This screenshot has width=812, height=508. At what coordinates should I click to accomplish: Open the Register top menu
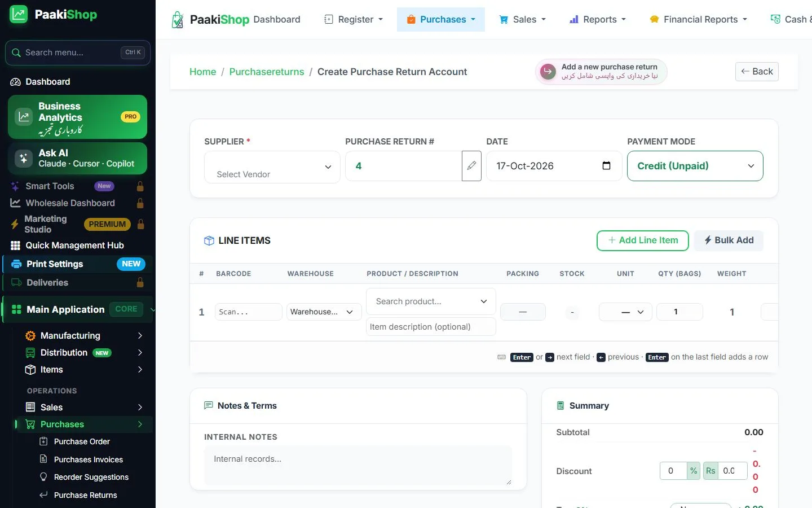pos(354,20)
